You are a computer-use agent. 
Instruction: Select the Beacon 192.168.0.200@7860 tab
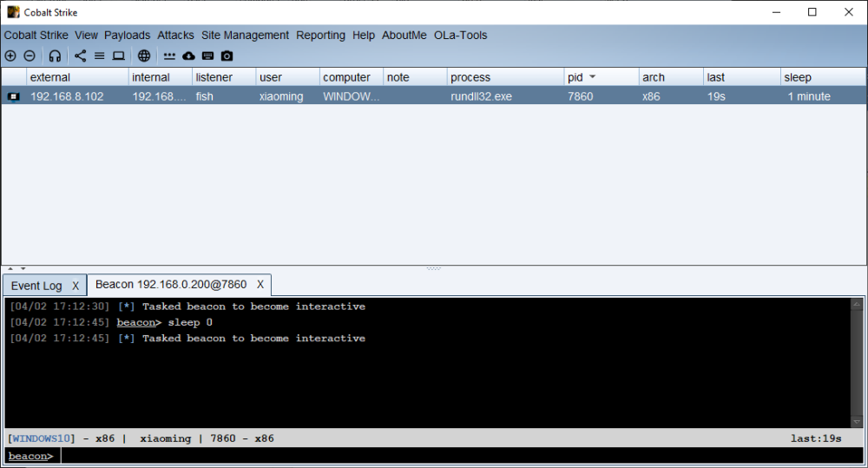click(171, 285)
